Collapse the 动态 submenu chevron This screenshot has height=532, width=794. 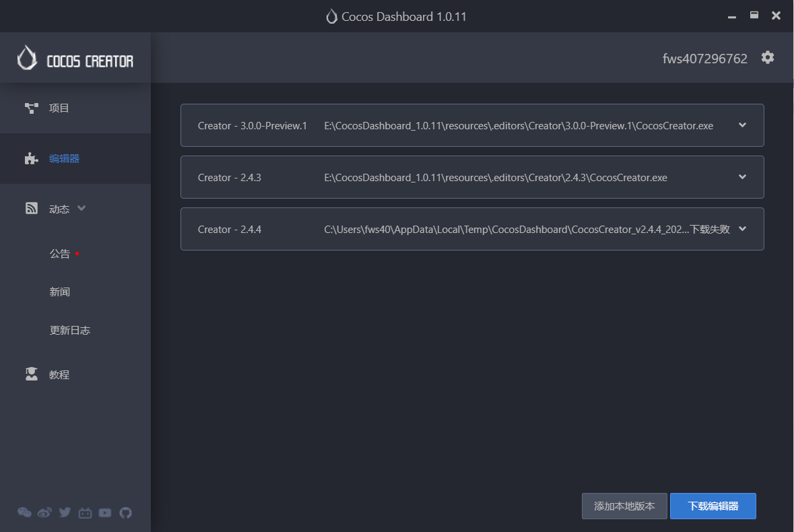(81, 208)
